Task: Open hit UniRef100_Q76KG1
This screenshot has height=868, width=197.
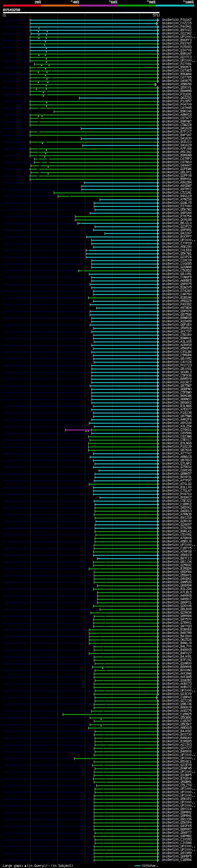Action: point(176,430)
